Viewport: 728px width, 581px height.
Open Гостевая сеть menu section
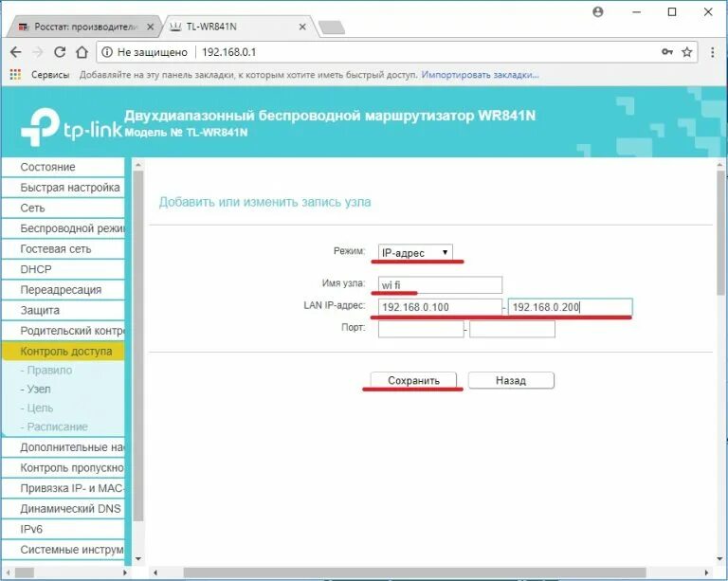click(64, 248)
